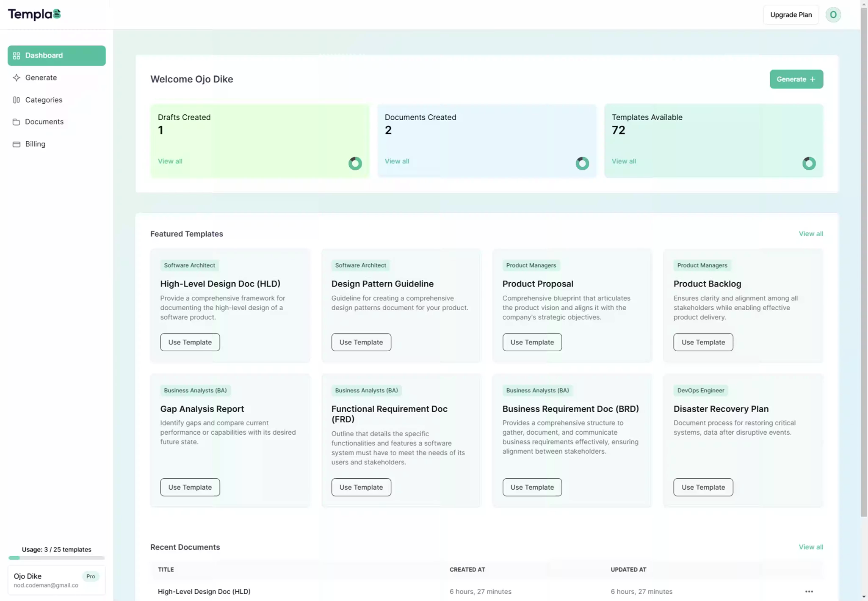Click the Pro plan badge

click(x=90, y=576)
